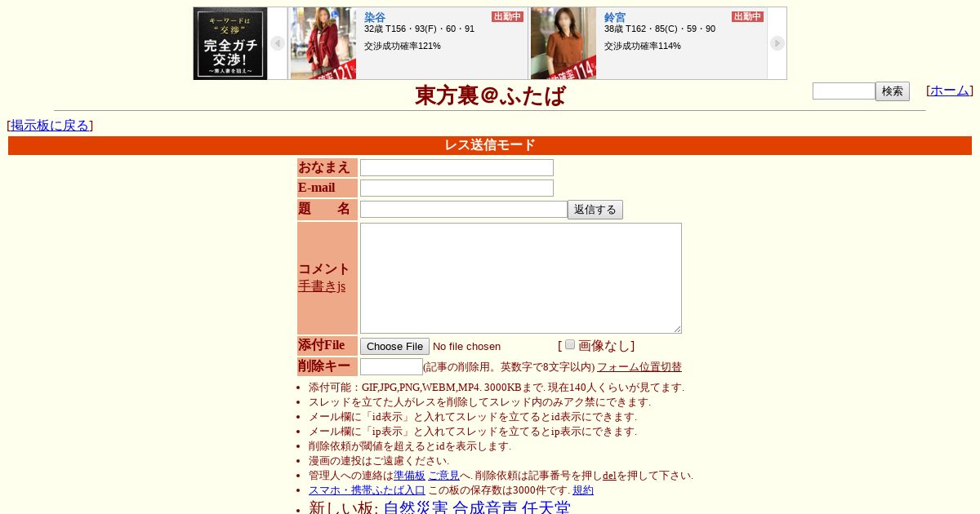Open the 手書きjs link
This screenshot has width=980, height=514.
pos(322,286)
